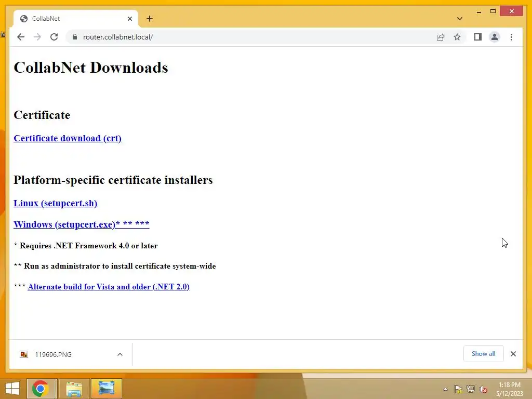The image size is (532, 399).
Task: Open the Windows Start button
Action: point(12,389)
